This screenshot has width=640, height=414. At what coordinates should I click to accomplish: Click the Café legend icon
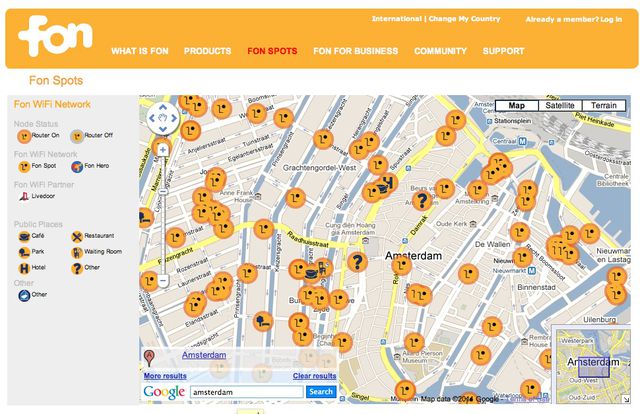pyautogui.click(x=24, y=236)
